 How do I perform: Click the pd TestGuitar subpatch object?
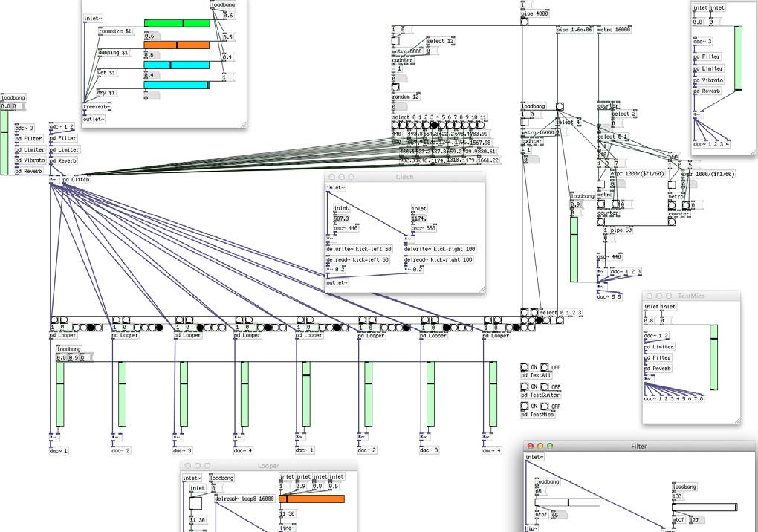540,395
